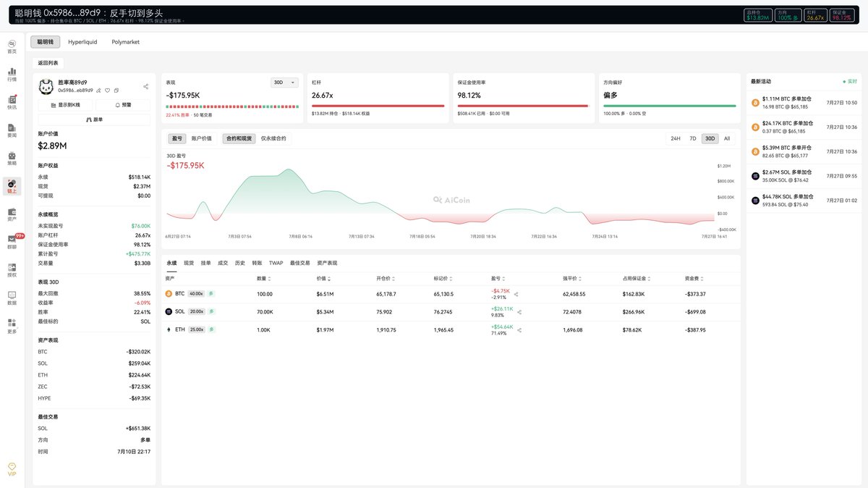Open the TWAP tab

[x=276, y=263]
